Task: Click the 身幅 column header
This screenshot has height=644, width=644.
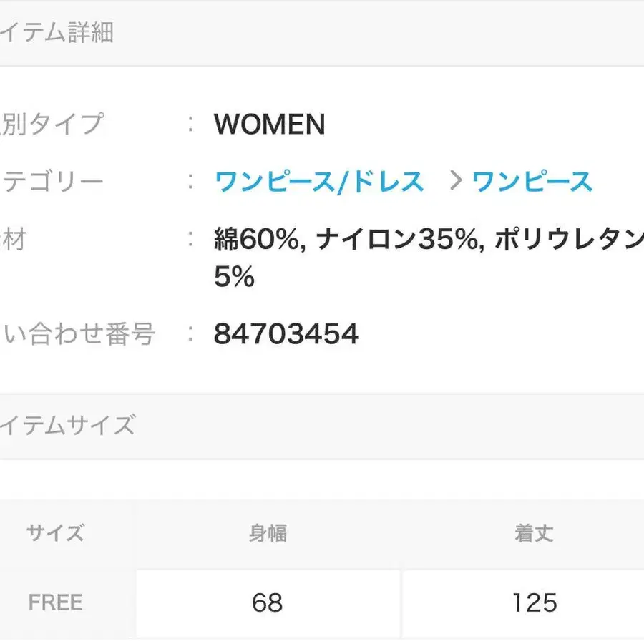Action: click(268, 533)
